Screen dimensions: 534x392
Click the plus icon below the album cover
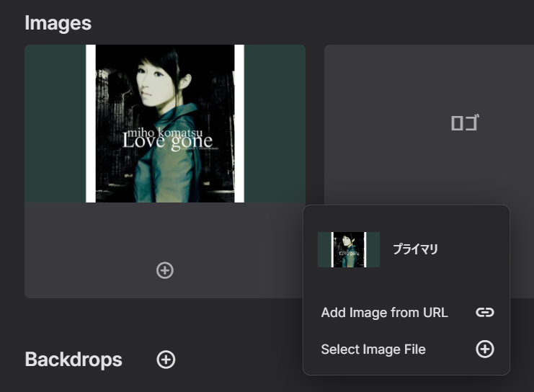pyautogui.click(x=165, y=270)
